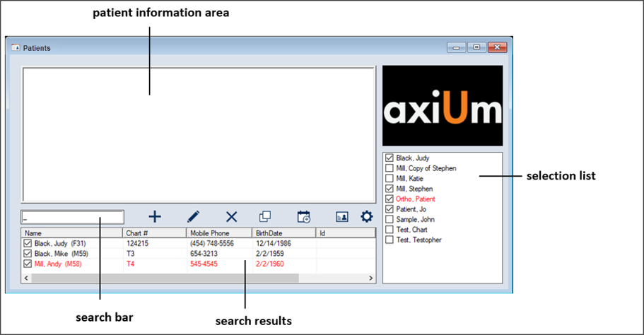Image resolution: width=644 pixels, height=335 pixels.
Task: Click the patient ID card icon
Action: tap(342, 217)
